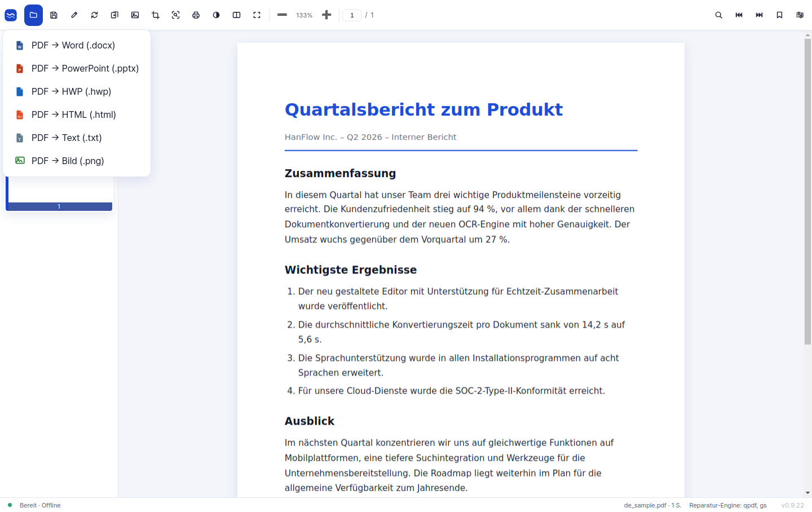
Task: Click the 'Wichtigste Ergebnisse' heading
Action: point(351,270)
